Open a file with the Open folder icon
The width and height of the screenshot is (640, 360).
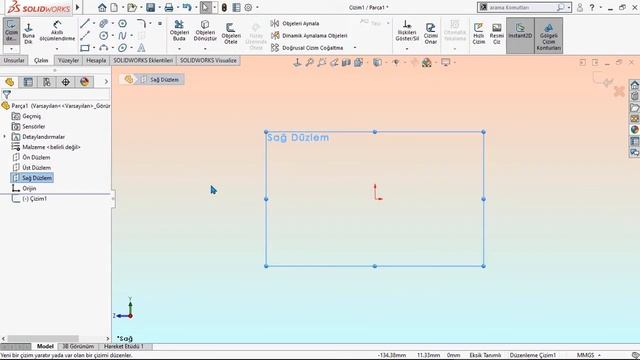click(131, 7)
